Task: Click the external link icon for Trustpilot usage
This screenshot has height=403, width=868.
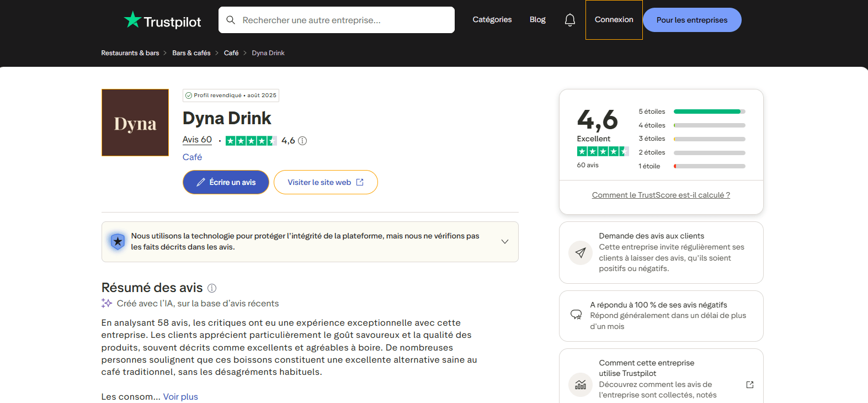Action: tap(750, 385)
